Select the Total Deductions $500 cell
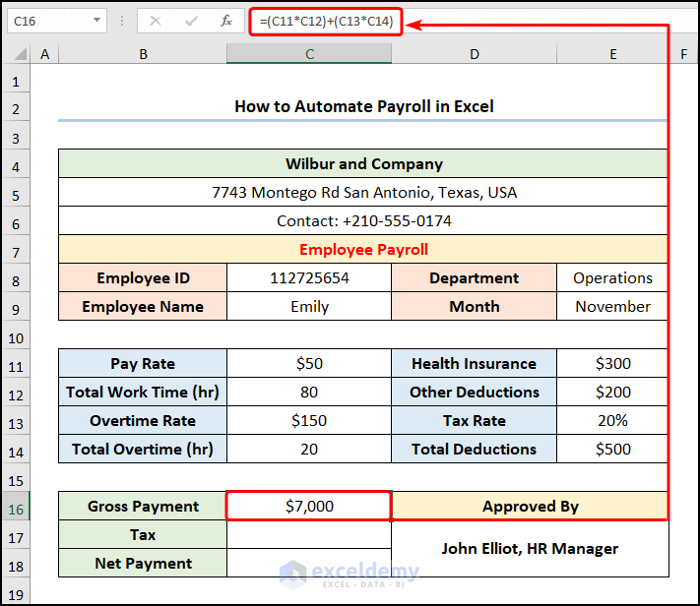The image size is (700, 606). [x=612, y=450]
